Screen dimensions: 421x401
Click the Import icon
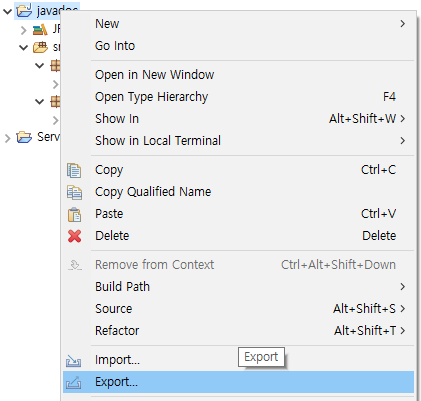[73, 360]
